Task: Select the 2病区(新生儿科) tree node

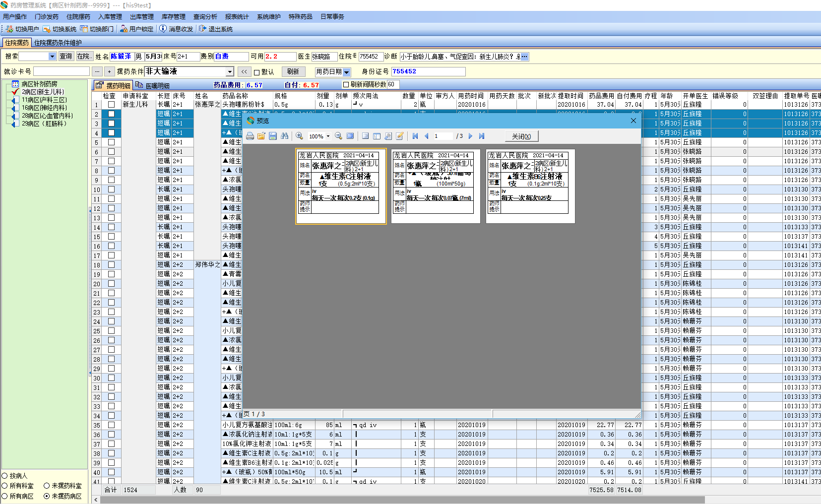Action: tap(43, 92)
